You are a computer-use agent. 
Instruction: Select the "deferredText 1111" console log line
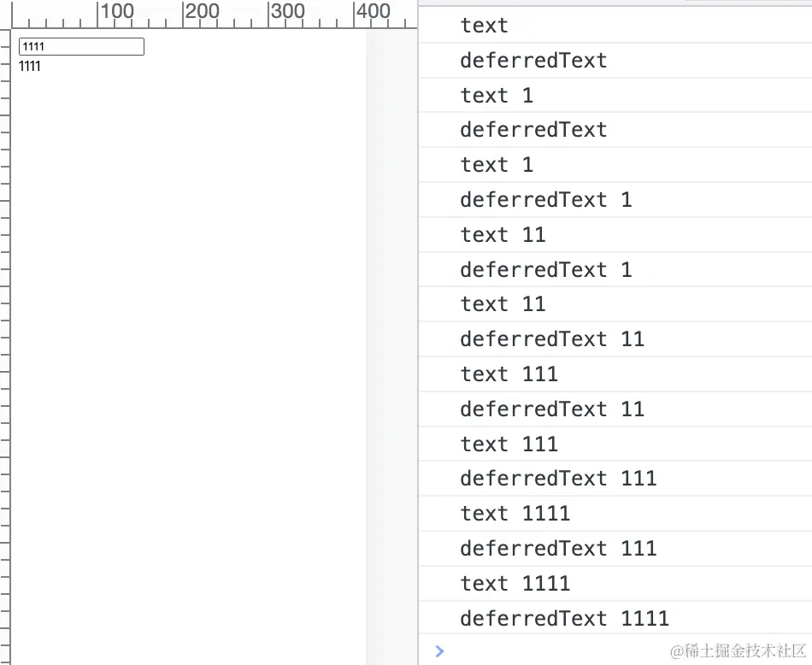pos(564,618)
